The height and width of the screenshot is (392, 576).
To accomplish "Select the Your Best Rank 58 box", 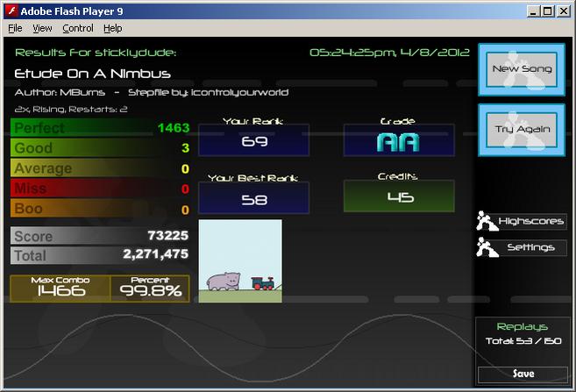I will [x=254, y=198].
